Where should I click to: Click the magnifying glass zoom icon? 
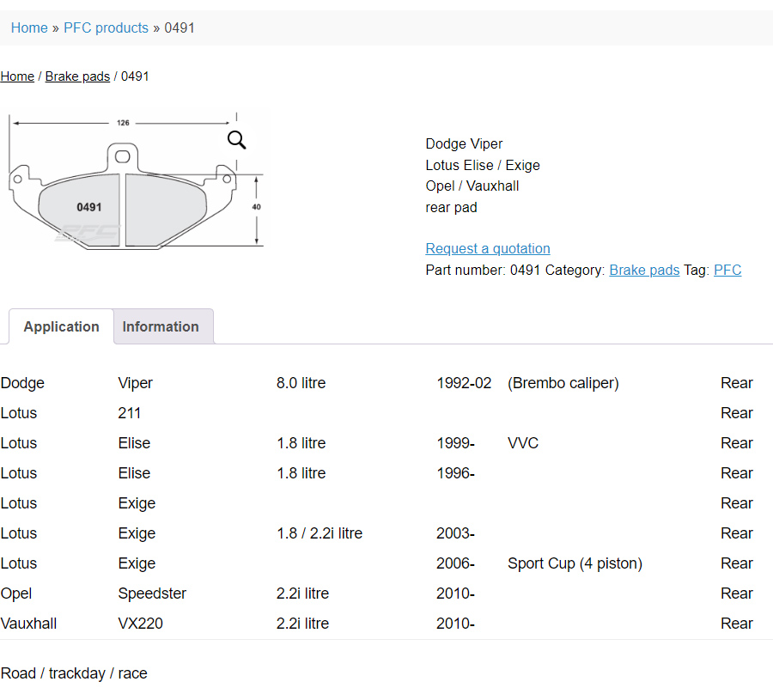click(x=236, y=140)
